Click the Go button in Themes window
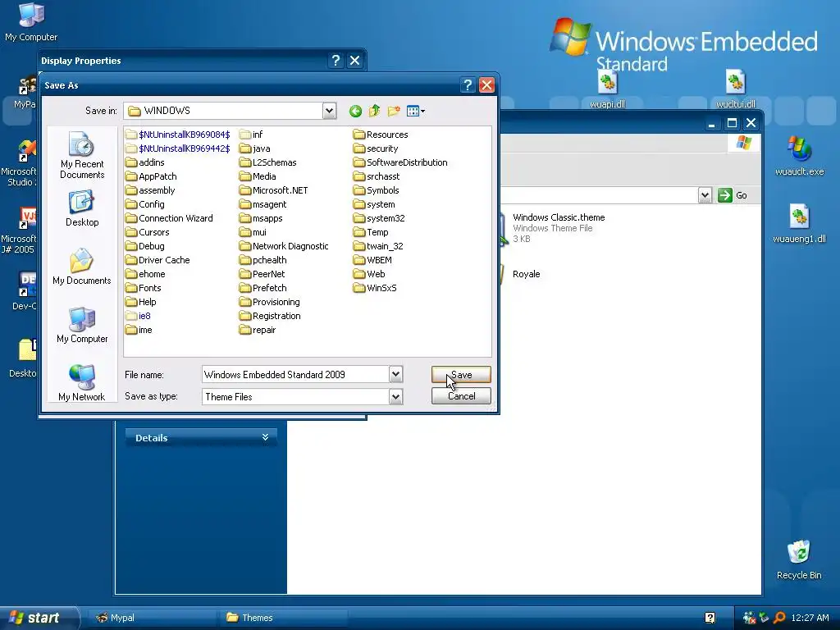840x630 pixels. coord(733,195)
